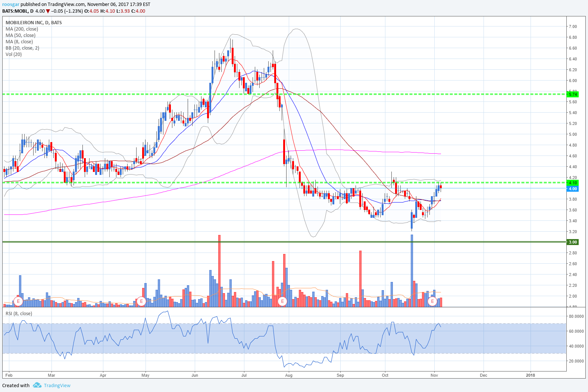588x392 pixels.
Task: Click the Aug label on time axis
Action: pos(289,375)
